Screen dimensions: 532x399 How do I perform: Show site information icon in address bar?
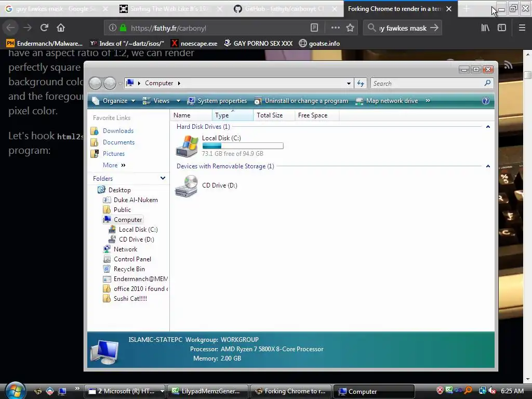point(113,28)
